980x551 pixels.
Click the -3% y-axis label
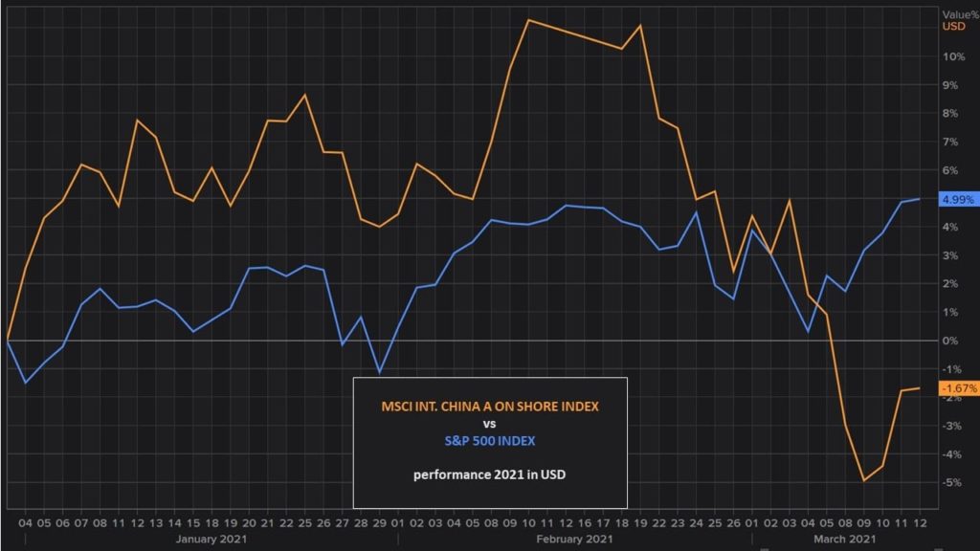952,426
